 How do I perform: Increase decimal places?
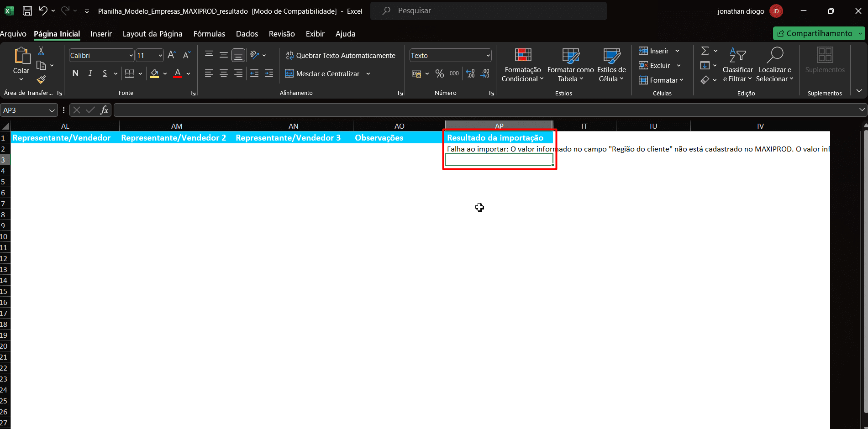coord(470,73)
